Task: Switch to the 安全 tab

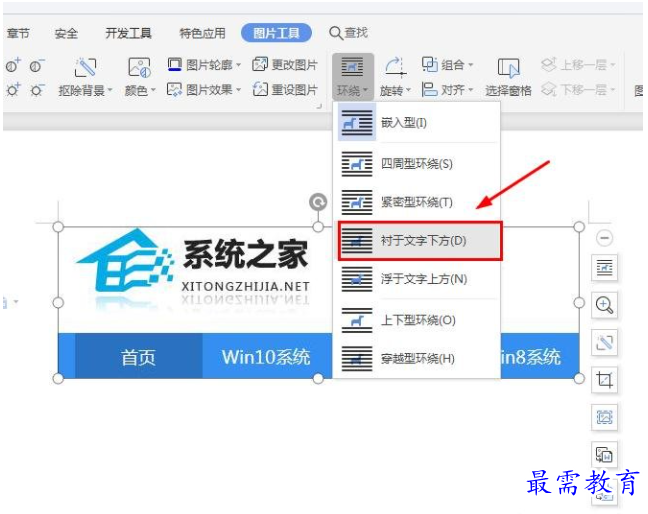Action: (66, 33)
